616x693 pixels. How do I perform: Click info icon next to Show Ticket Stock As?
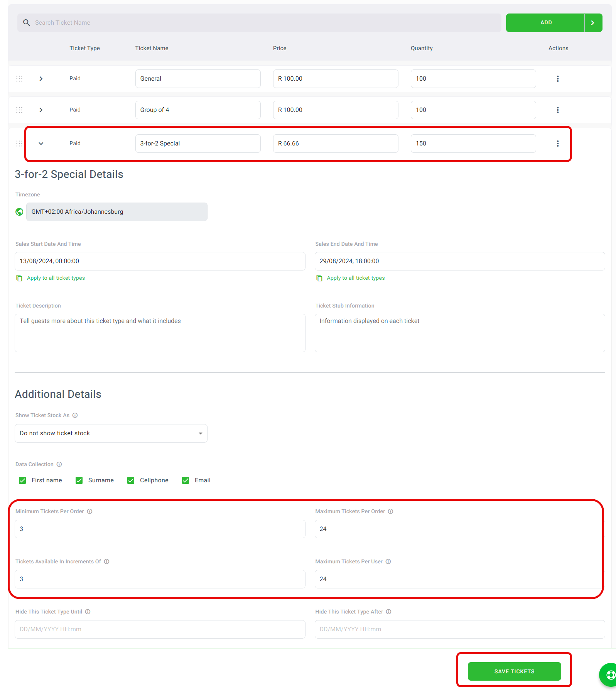[x=75, y=416]
